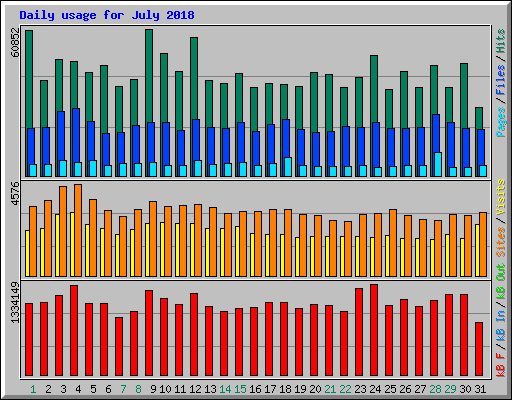512x400 pixels.
Task: Select the "Sites" legend label
Action: 501,242
